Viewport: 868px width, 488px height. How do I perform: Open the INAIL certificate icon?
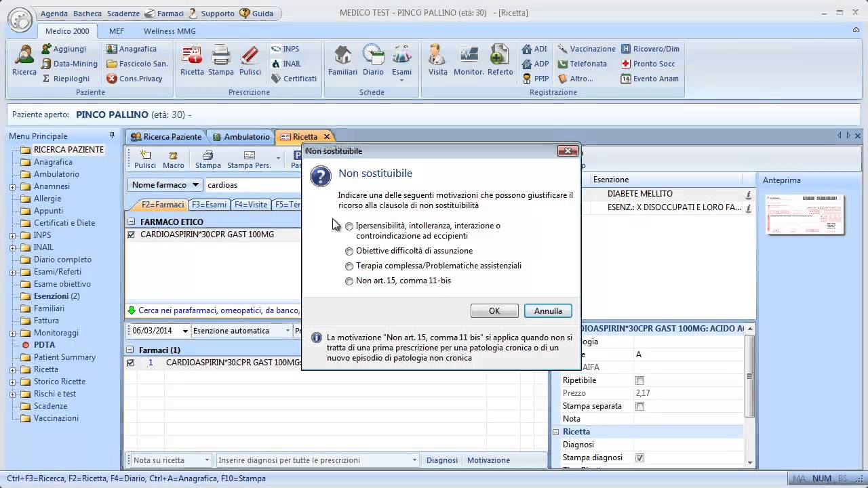(286, 64)
